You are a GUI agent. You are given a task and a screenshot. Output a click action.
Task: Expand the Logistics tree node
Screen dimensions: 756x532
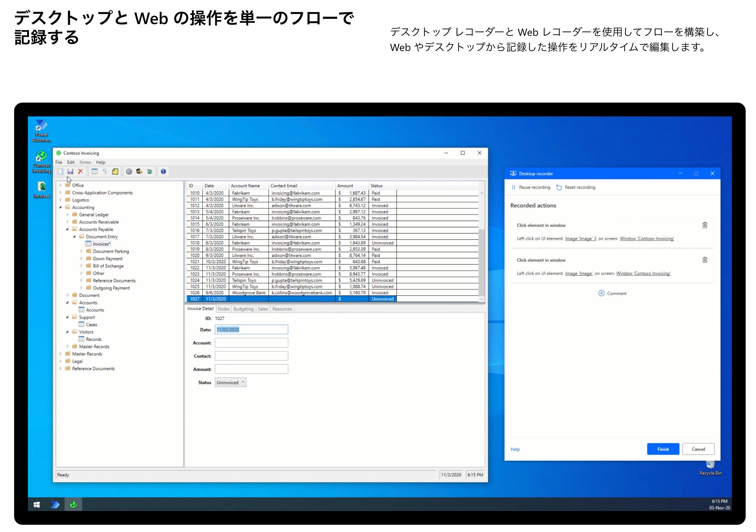61,200
